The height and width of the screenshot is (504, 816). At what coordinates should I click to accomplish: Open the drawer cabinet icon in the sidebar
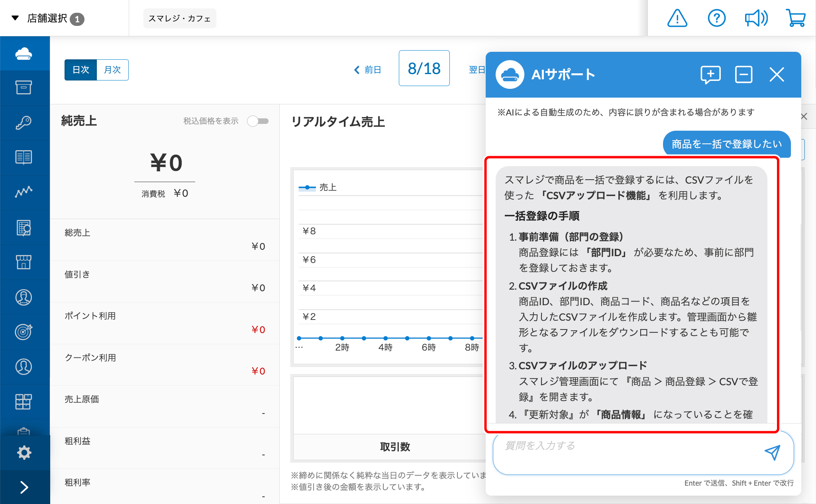click(x=24, y=402)
